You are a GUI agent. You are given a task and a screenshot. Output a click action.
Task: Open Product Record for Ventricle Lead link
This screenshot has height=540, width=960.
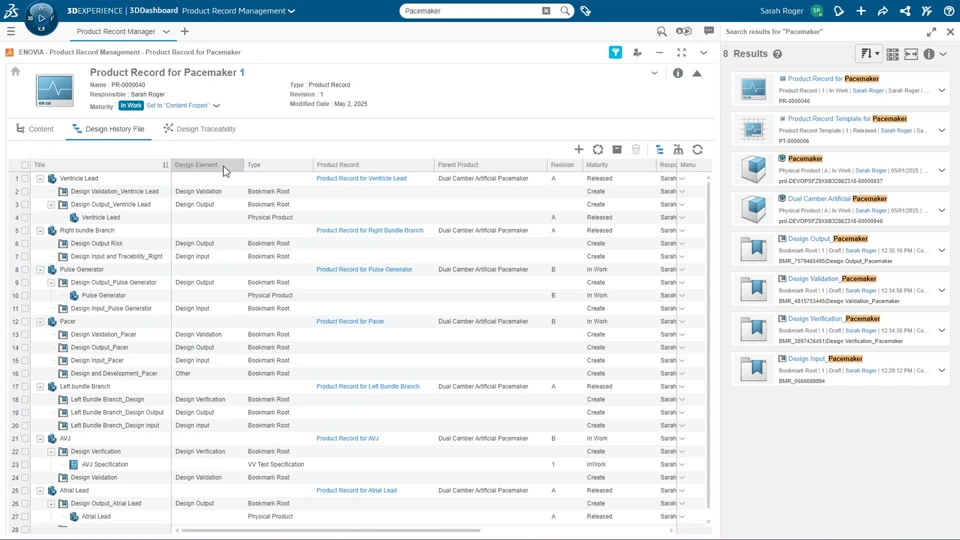361,178
